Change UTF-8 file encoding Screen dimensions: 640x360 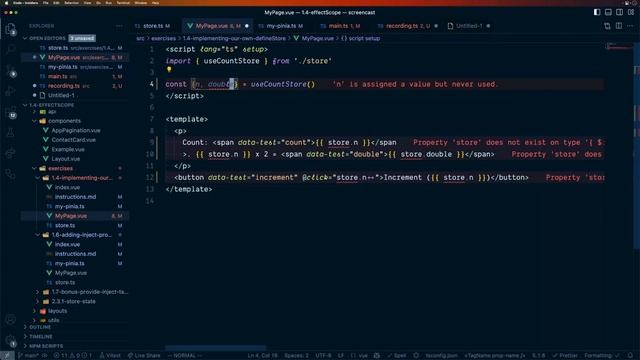(323, 356)
